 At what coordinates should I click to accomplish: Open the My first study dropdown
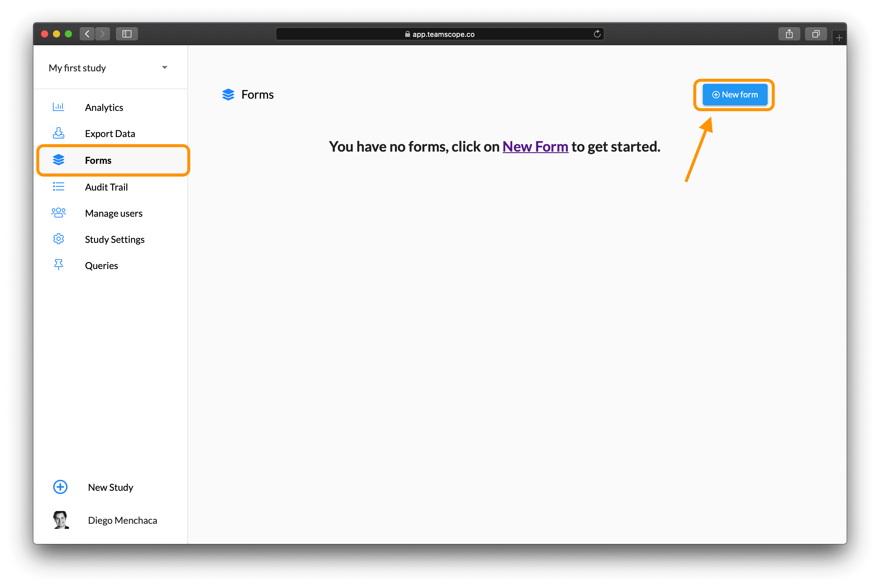coord(77,68)
